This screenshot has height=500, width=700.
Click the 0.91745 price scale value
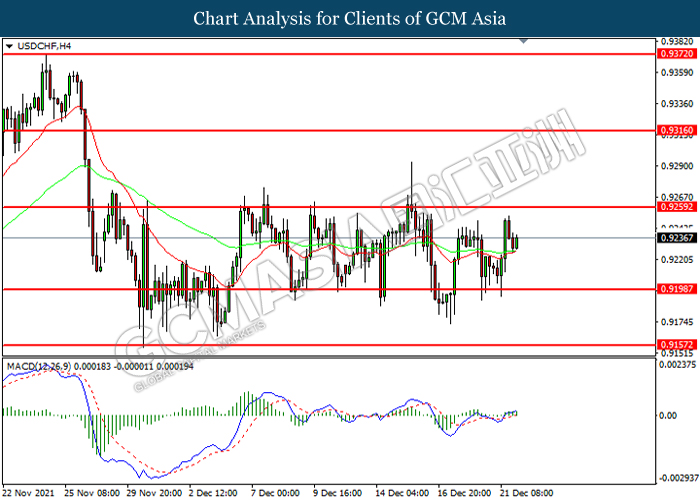[677, 322]
